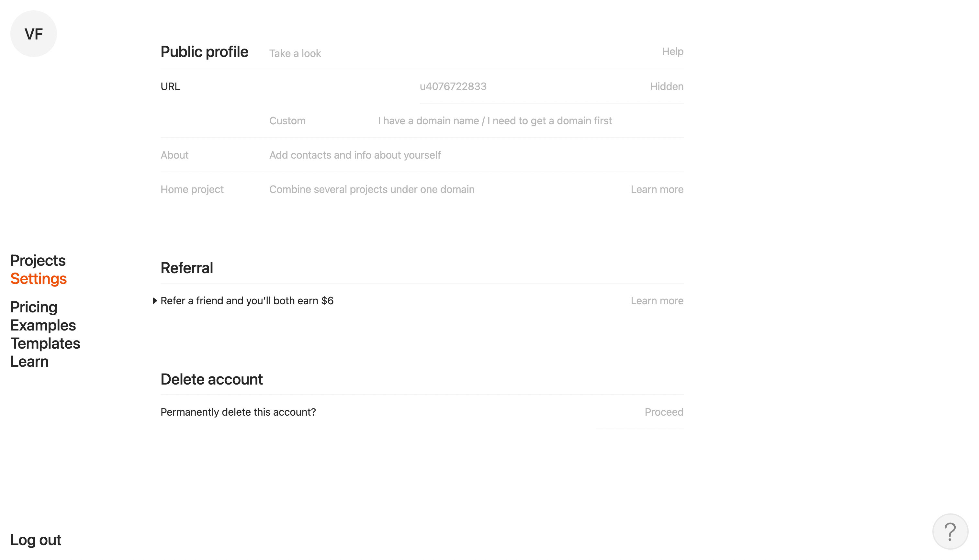The height and width of the screenshot is (560, 979).
Task: Open the VF account avatar
Action: 34,33
